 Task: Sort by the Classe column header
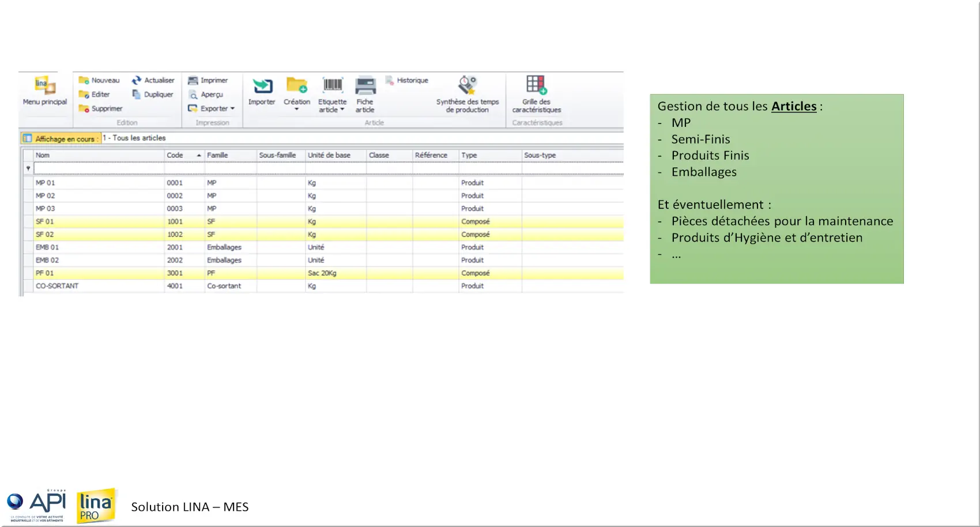(x=389, y=155)
